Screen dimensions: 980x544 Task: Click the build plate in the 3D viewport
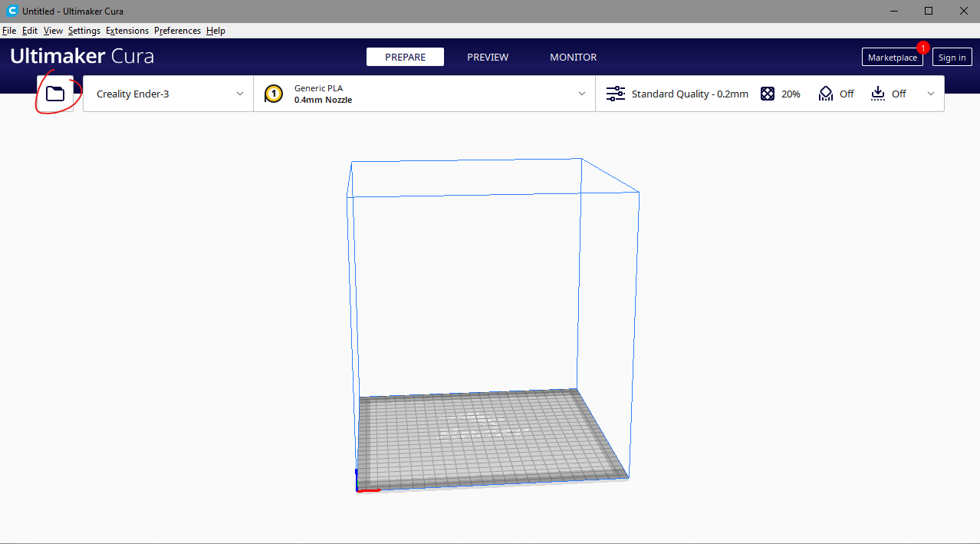pos(492,438)
